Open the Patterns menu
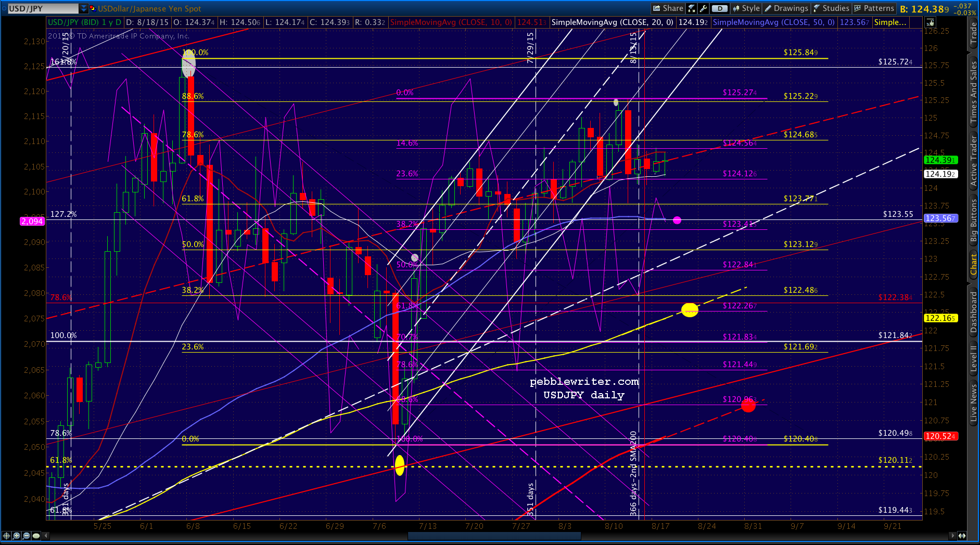 874,8
